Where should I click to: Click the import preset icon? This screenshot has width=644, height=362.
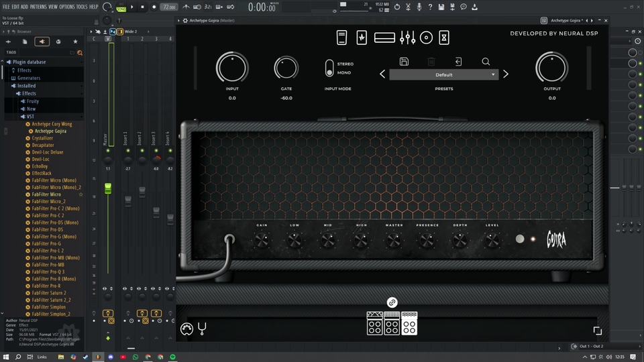(x=458, y=62)
